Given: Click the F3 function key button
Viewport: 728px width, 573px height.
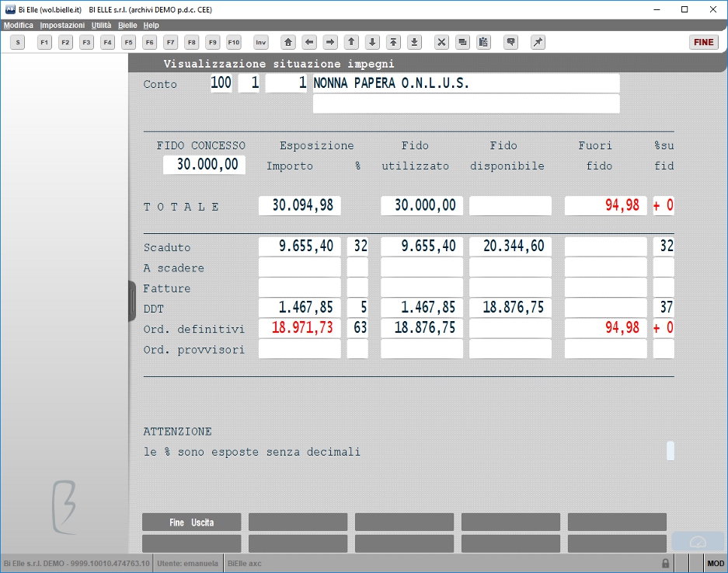Looking at the screenshot, I should tap(86, 42).
